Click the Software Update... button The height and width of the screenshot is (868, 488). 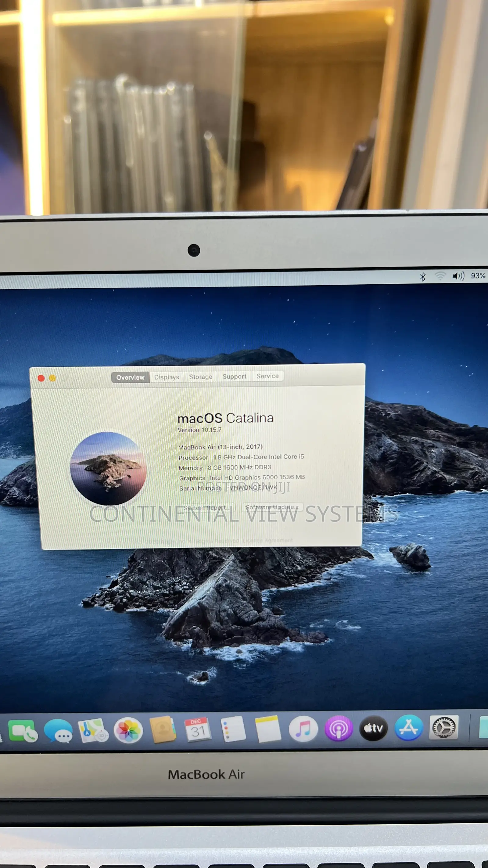272,507
